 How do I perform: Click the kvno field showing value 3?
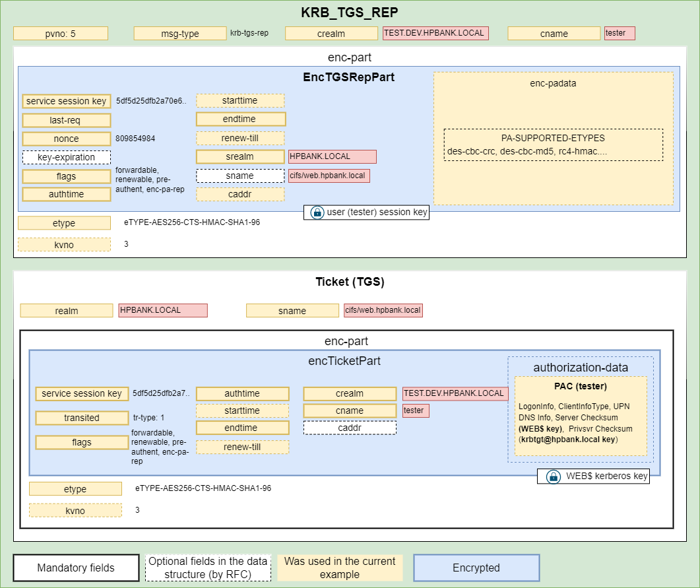pos(65,244)
